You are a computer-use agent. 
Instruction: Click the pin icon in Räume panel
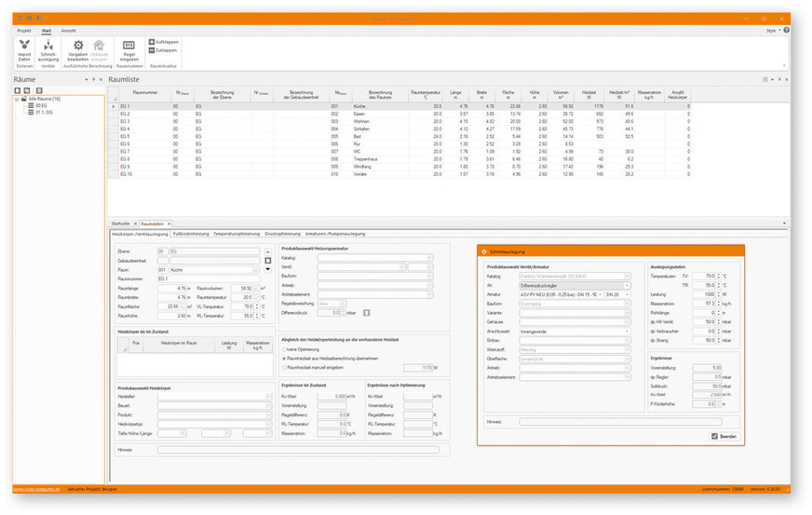pyautogui.click(x=94, y=80)
